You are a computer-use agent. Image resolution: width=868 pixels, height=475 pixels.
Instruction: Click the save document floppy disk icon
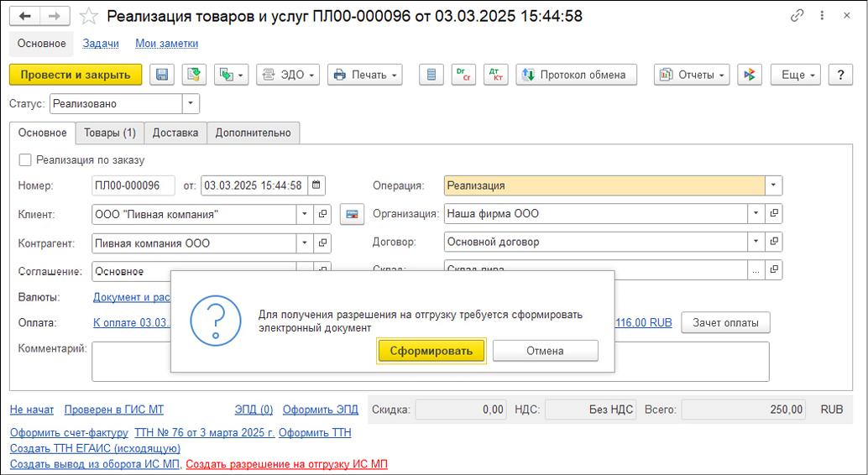click(x=162, y=75)
